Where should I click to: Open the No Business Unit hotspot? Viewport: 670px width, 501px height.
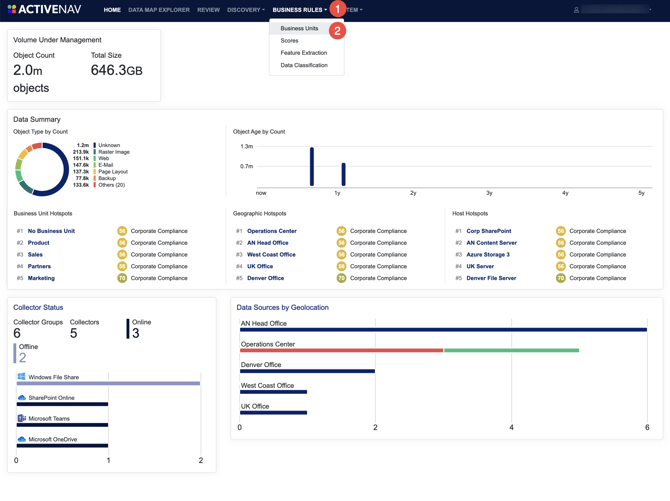(x=51, y=231)
